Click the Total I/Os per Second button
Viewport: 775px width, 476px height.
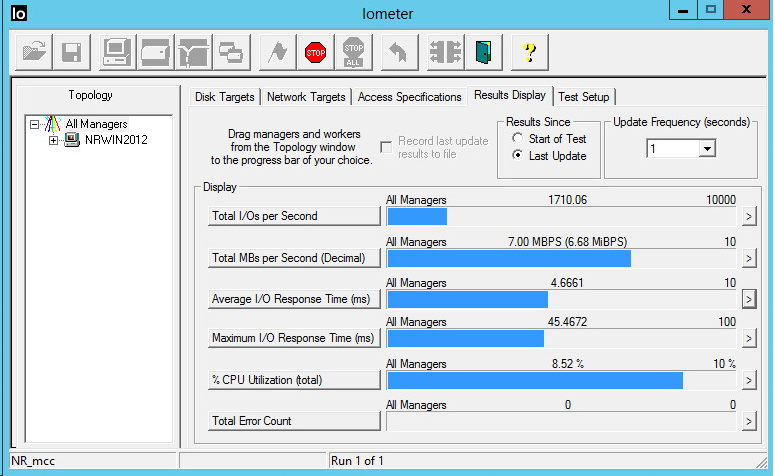coord(294,216)
